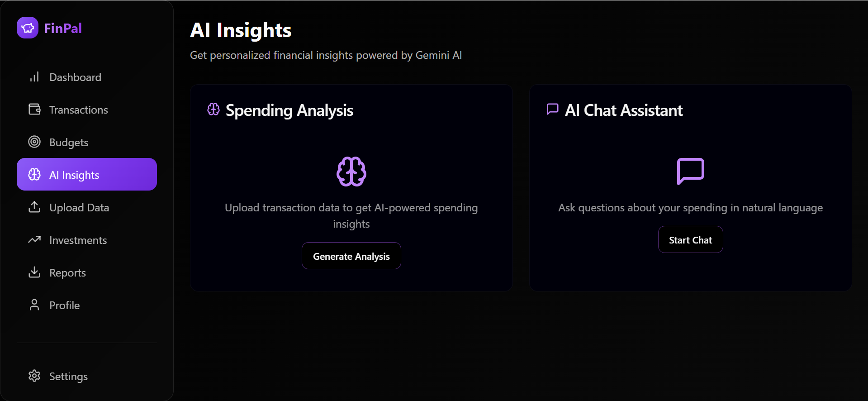Click the FinPal brand name text
Image resolution: width=868 pixels, height=401 pixels.
[63, 29]
